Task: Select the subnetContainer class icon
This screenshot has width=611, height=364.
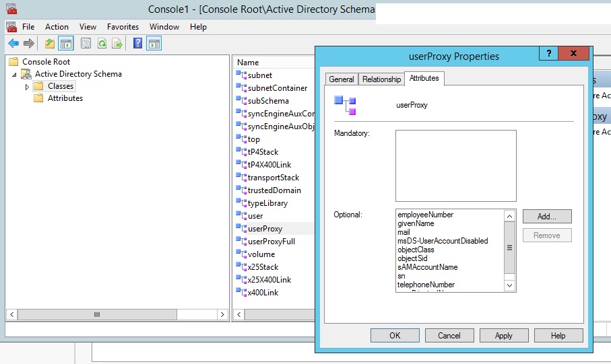Action: (x=241, y=87)
